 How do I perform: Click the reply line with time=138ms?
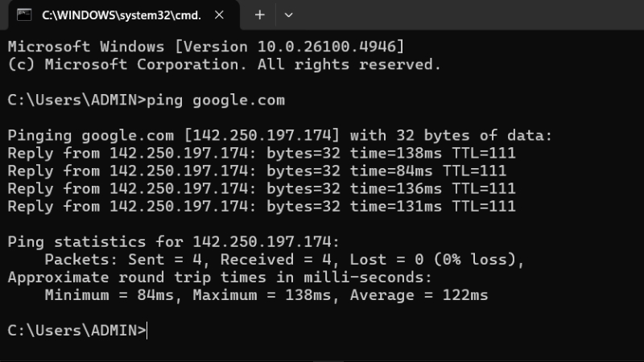(262, 153)
